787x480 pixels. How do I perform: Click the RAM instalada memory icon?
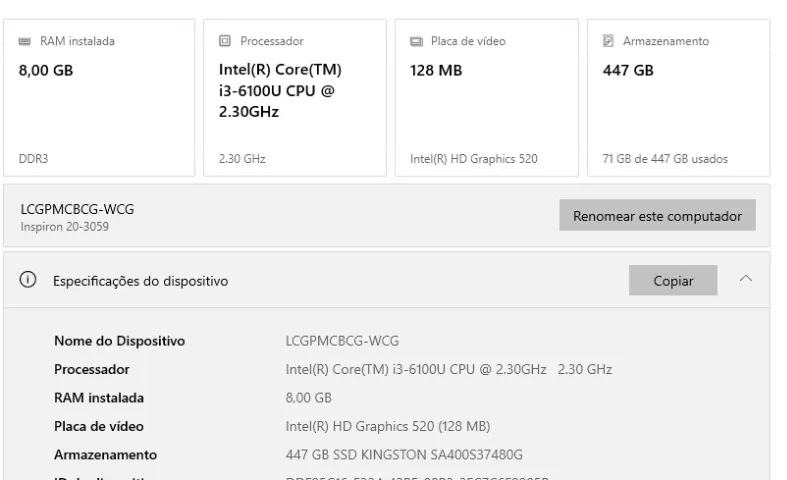coord(25,41)
